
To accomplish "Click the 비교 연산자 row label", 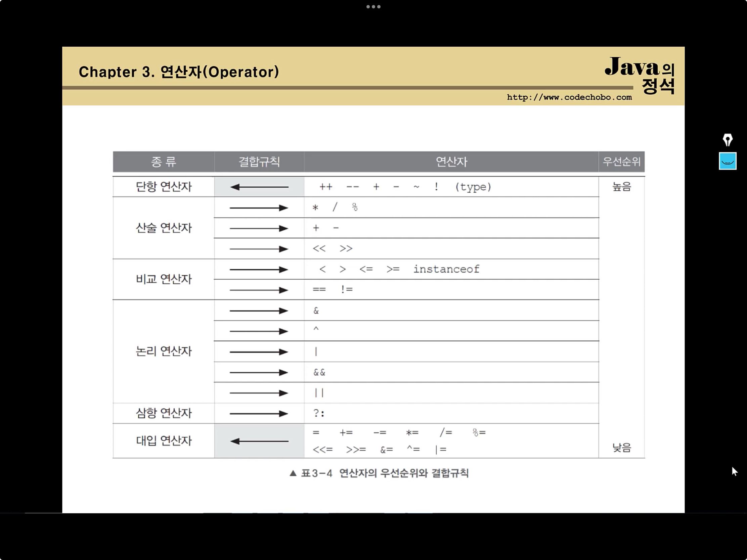I will pos(164,279).
